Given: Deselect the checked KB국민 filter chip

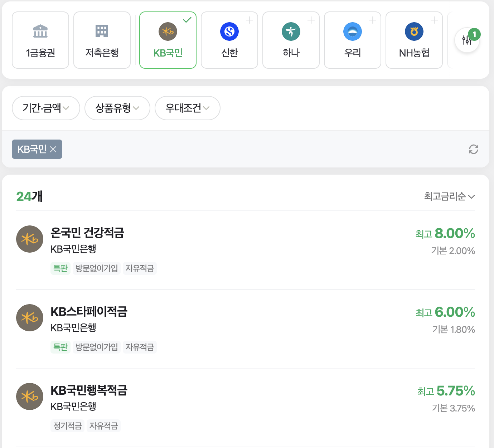Looking at the screenshot, I should click(168, 40).
